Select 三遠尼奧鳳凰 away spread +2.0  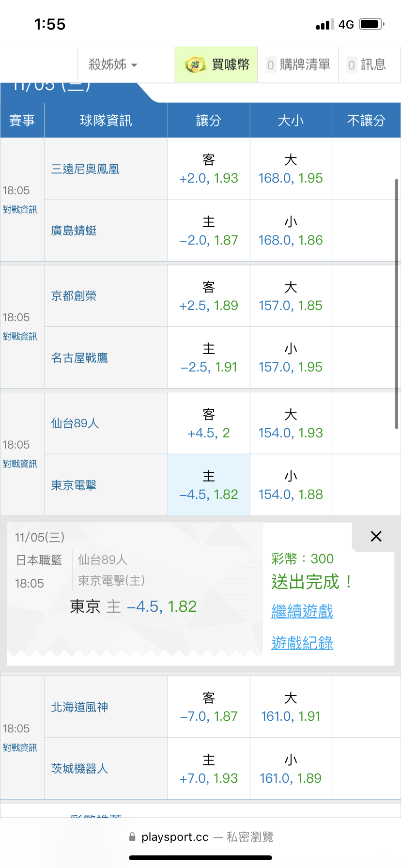point(209,169)
